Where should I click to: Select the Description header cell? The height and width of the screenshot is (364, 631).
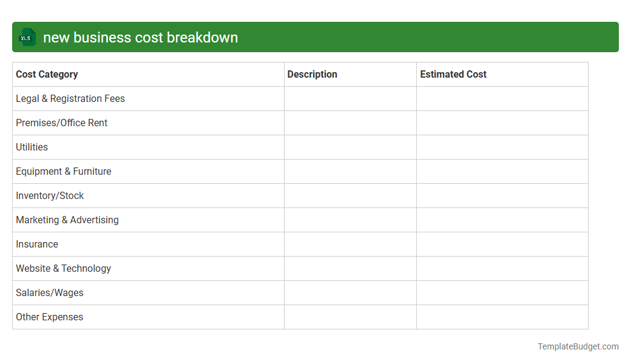(312, 74)
